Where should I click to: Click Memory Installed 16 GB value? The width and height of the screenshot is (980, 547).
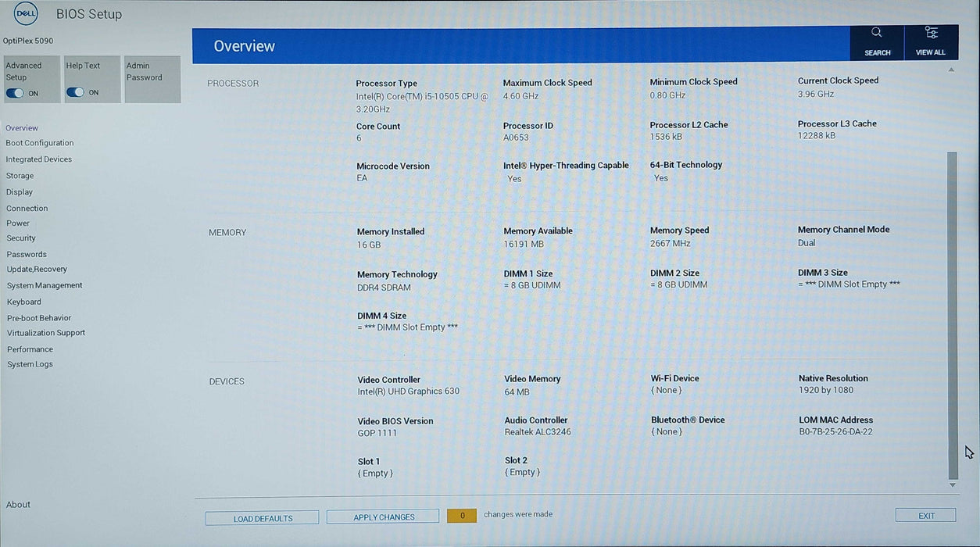369,245
